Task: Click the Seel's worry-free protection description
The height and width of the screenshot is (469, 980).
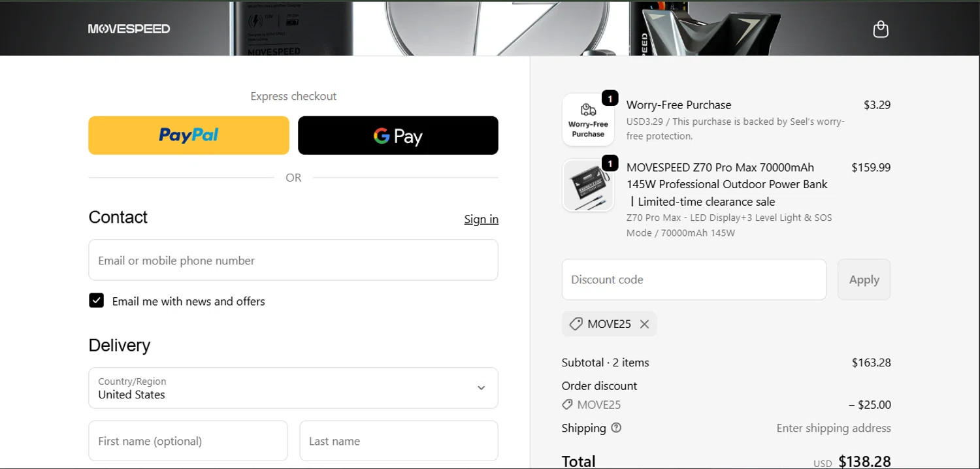Action: [736, 129]
